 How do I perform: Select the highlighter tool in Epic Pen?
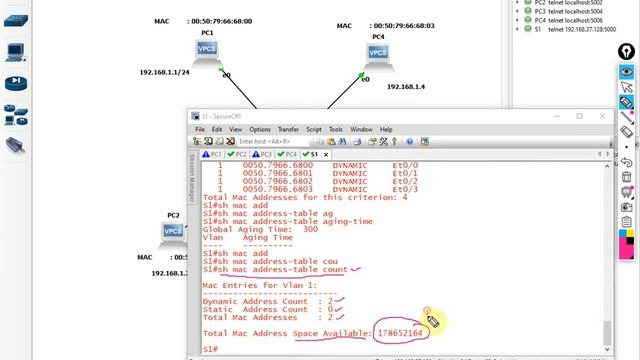(x=626, y=102)
